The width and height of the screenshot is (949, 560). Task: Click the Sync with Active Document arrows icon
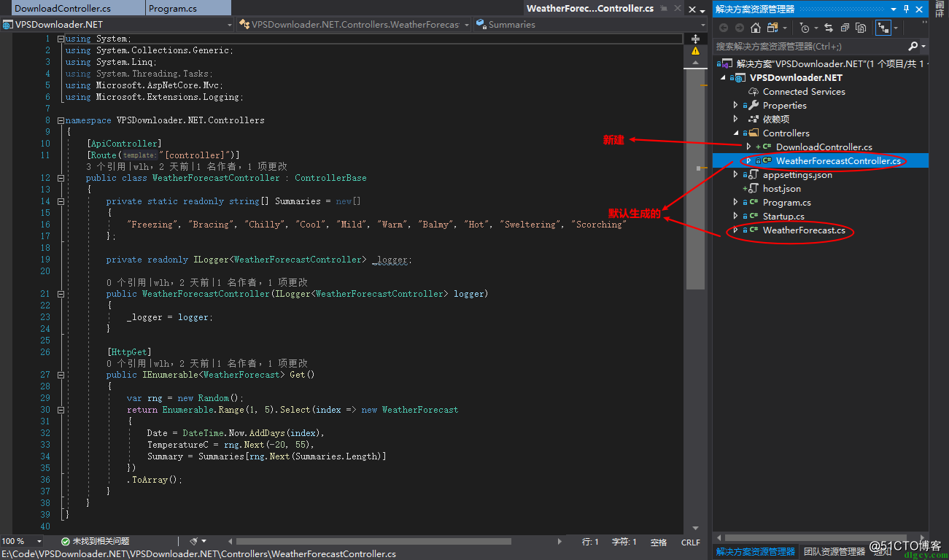tap(829, 28)
